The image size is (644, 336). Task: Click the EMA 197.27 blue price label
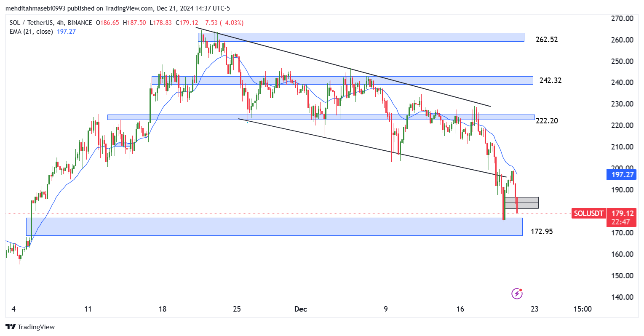621,174
